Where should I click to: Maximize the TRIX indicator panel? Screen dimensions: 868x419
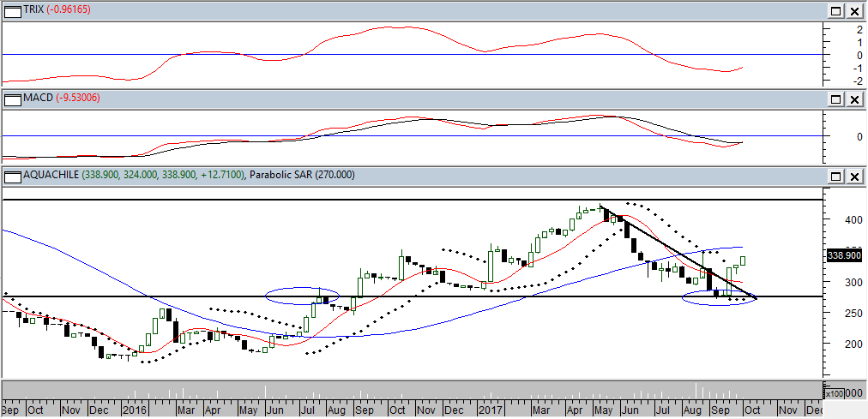pyautogui.click(x=836, y=11)
